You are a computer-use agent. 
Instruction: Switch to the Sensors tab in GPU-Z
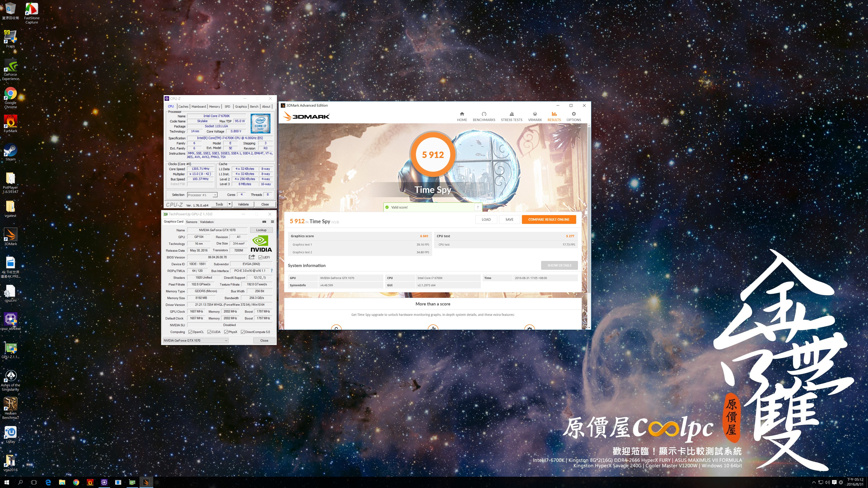pos(191,222)
